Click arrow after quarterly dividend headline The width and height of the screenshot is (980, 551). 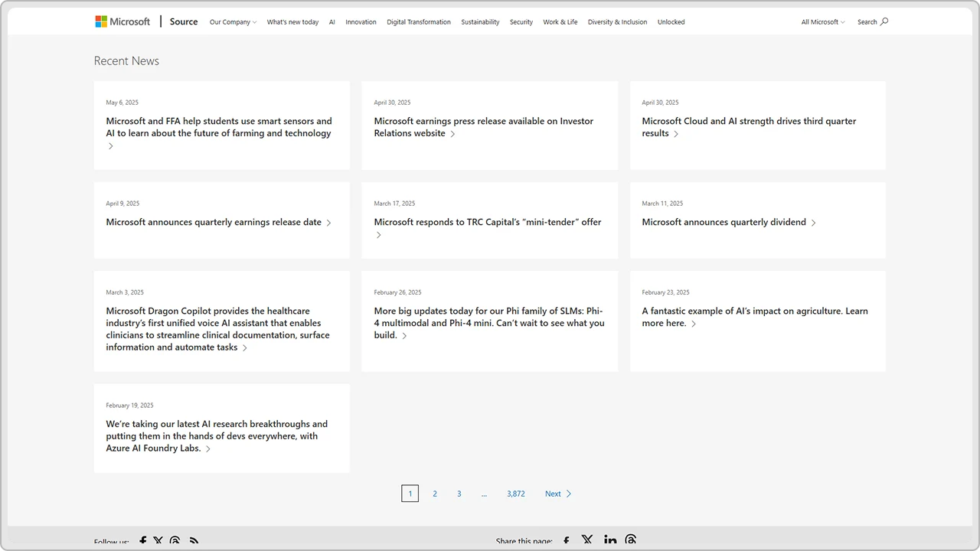(x=813, y=223)
